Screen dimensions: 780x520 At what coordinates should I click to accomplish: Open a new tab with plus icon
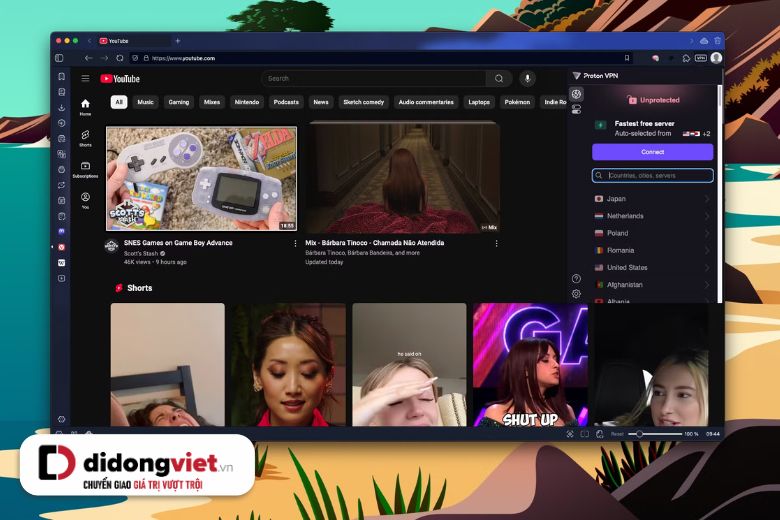(178, 41)
